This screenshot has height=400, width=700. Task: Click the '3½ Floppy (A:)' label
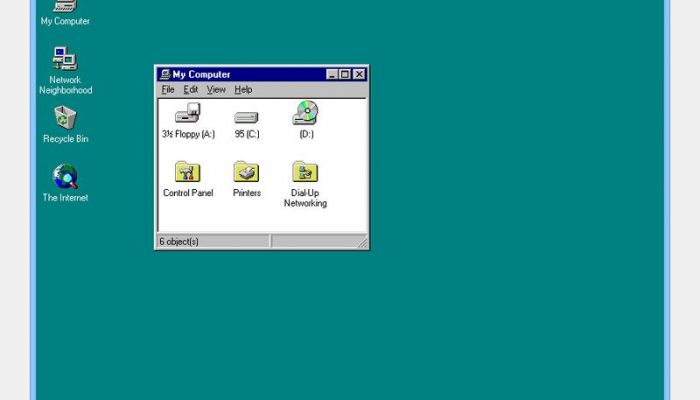188,134
